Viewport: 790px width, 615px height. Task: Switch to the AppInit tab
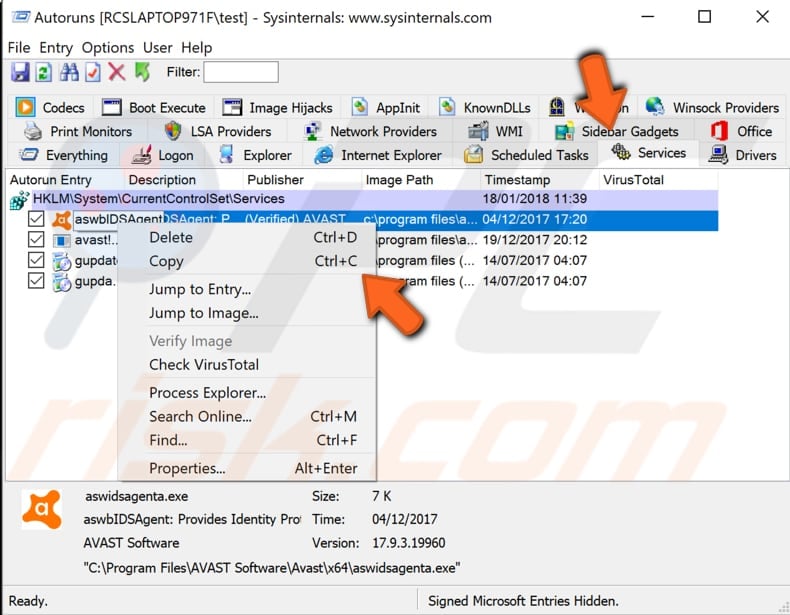click(x=386, y=107)
